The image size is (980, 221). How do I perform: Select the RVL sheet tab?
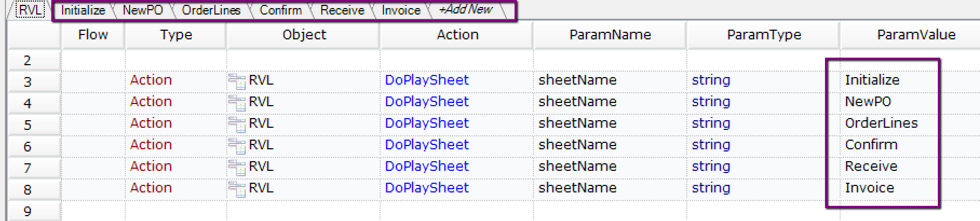point(30,10)
